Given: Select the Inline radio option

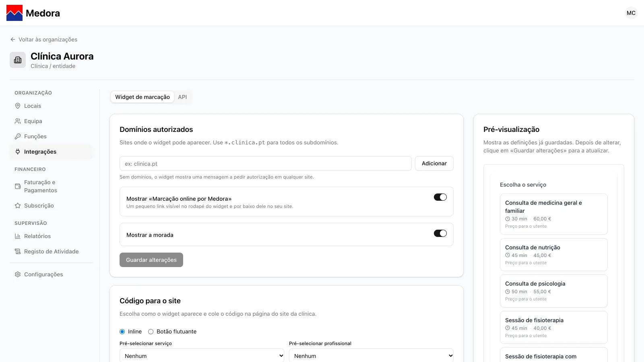Looking at the screenshot, I should click(x=122, y=332).
